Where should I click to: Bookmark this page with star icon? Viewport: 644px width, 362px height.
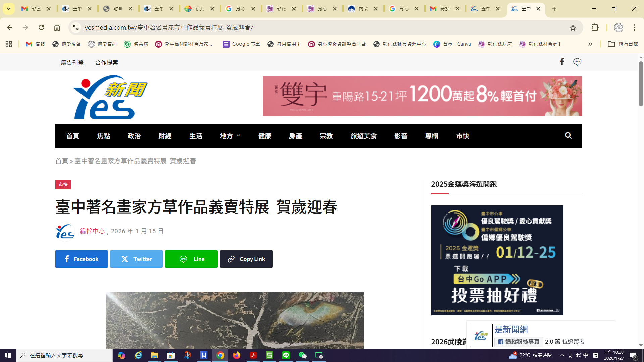[573, 28]
